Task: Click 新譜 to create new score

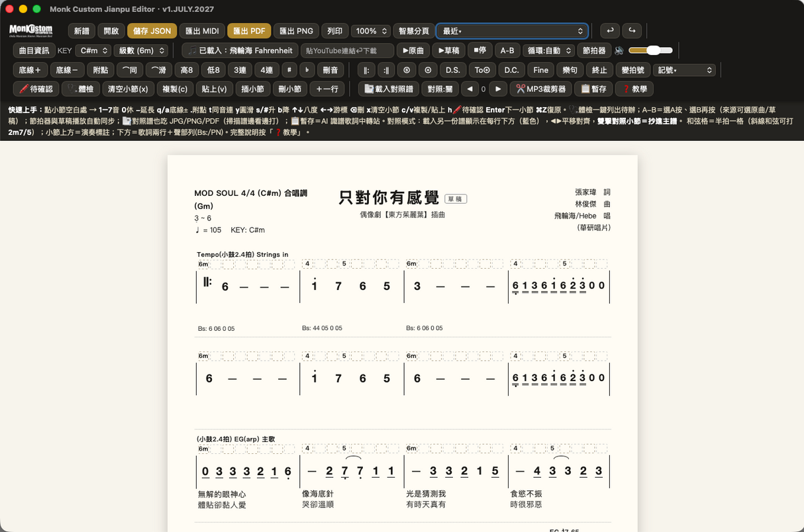Action: coord(81,31)
